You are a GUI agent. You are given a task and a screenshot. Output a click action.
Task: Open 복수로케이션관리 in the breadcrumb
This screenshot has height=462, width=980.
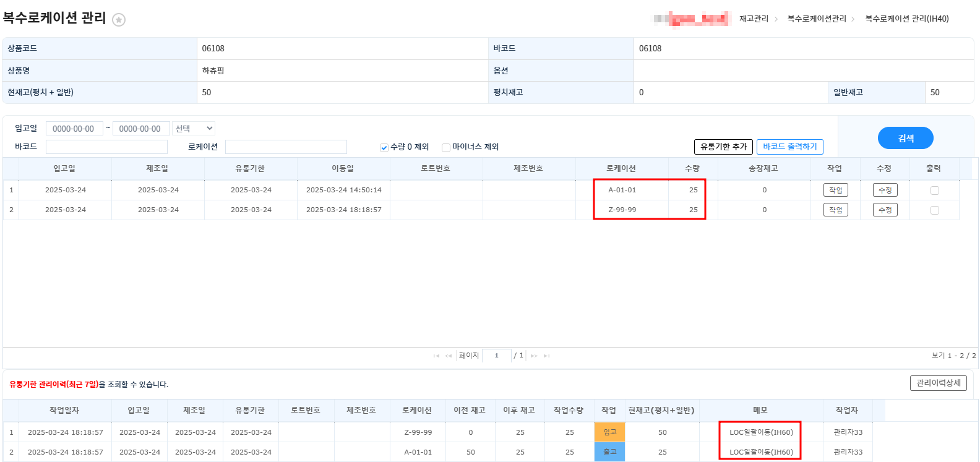(816, 19)
